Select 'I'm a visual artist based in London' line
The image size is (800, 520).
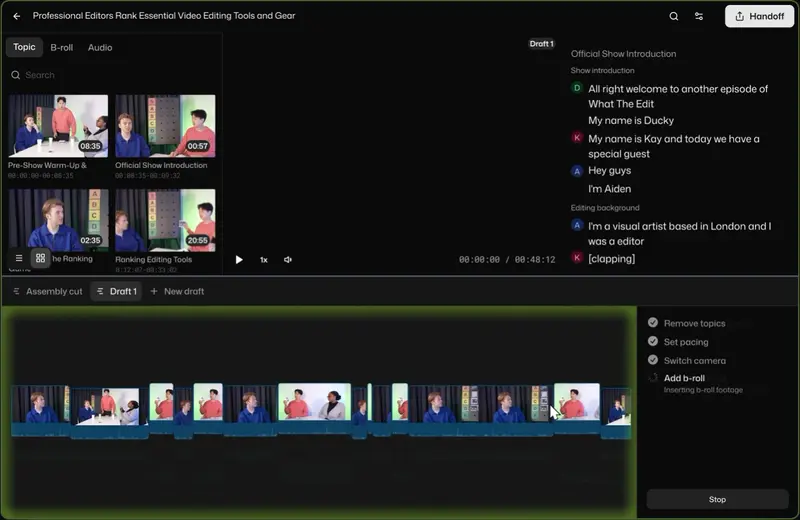tap(680, 234)
